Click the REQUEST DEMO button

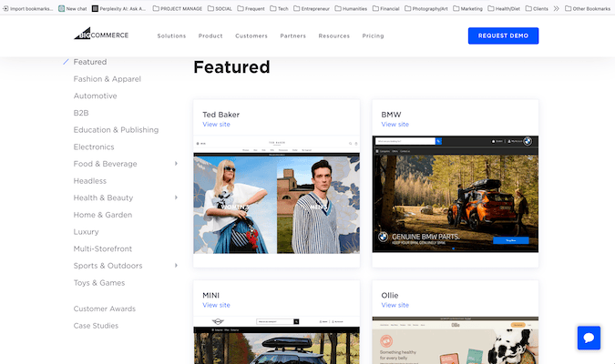click(503, 35)
